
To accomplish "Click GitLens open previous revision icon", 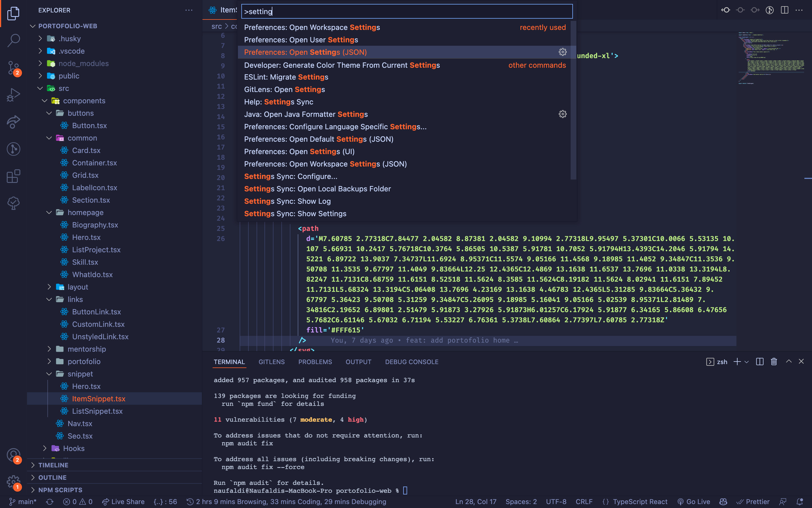I will pos(726,10).
